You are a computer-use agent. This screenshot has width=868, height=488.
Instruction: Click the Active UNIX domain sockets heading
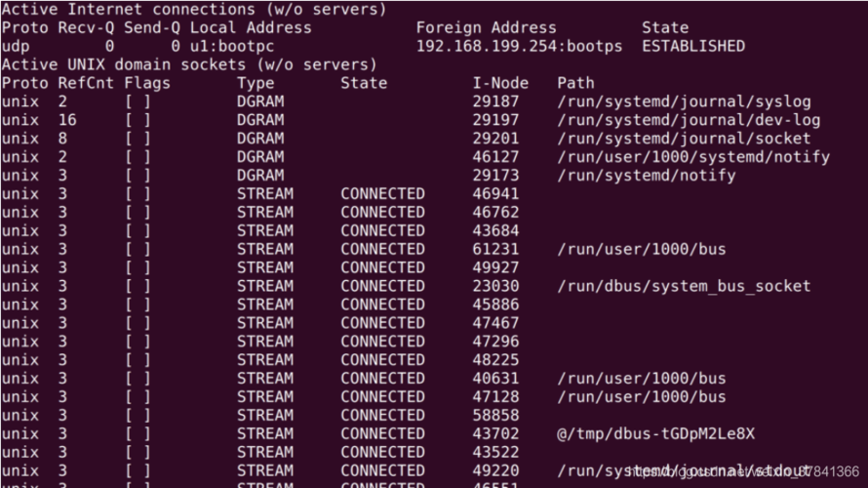pos(189,64)
